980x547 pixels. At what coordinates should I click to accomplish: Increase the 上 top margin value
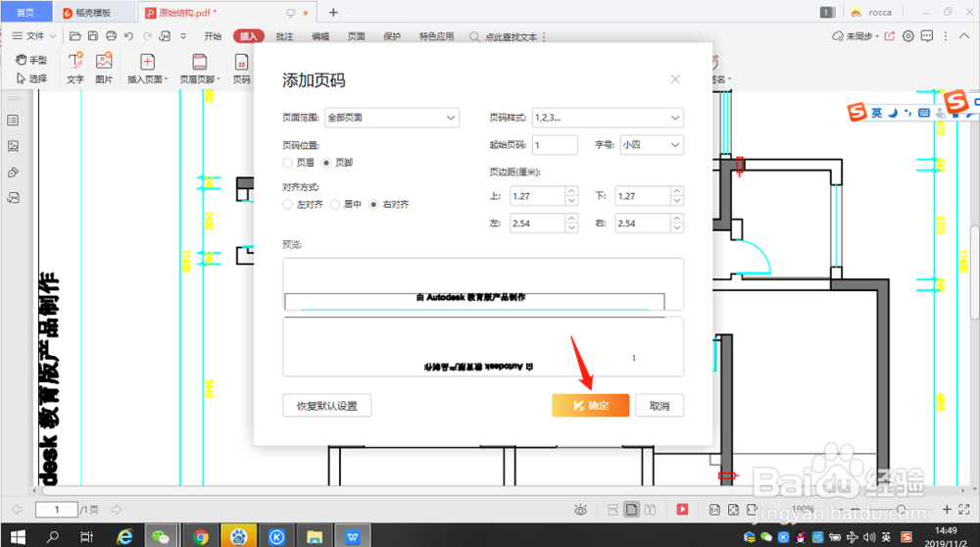[571, 191]
